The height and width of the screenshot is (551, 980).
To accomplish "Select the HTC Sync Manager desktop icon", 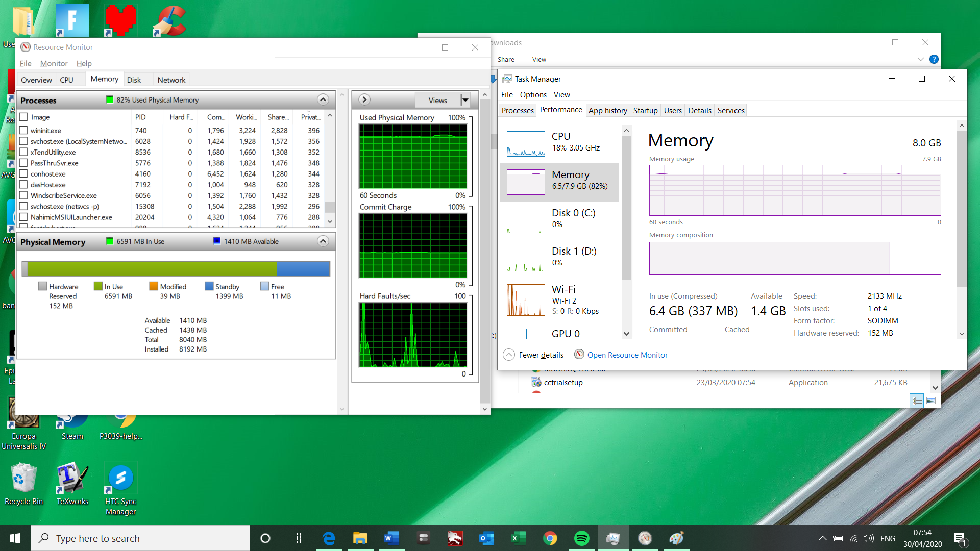I will coord(121,489).
